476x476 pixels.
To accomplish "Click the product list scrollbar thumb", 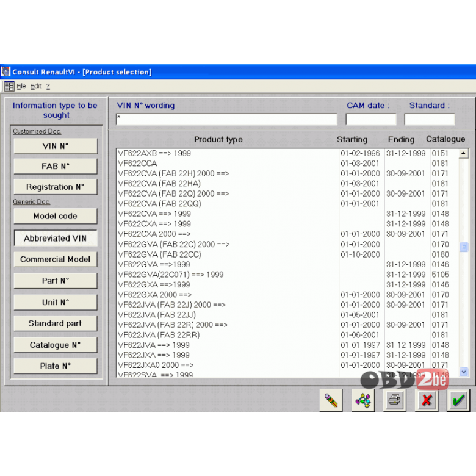I will click(464, 247).
